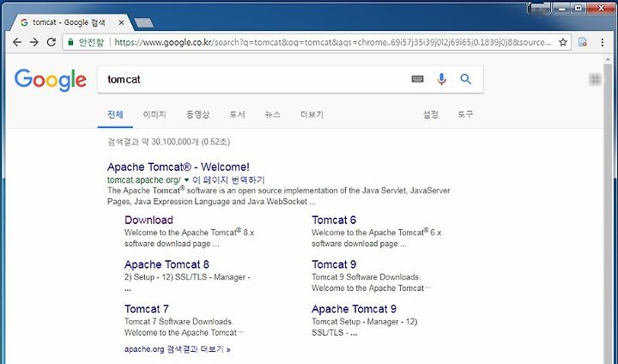This screenshot has width=618, height=364.
Task: Open the 도구 tools option
Action: pos(465,115)
